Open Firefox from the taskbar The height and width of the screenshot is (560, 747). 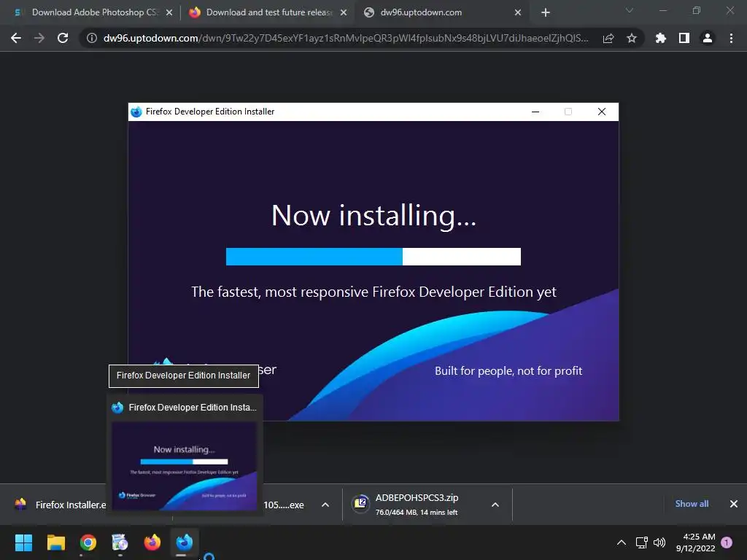(152, 542)
